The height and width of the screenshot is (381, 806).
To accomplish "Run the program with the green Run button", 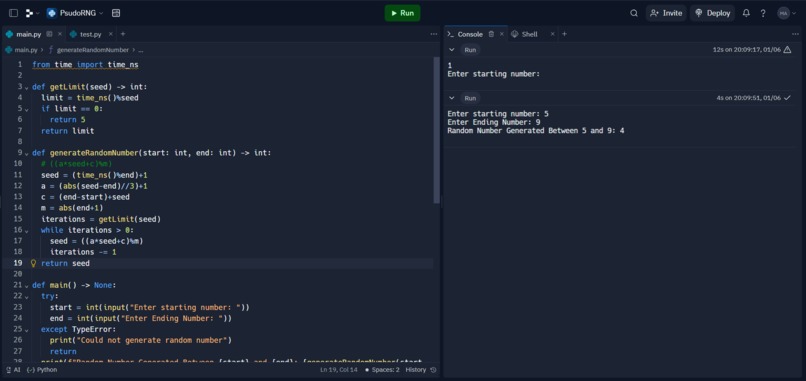I will [x=402, y=13].
